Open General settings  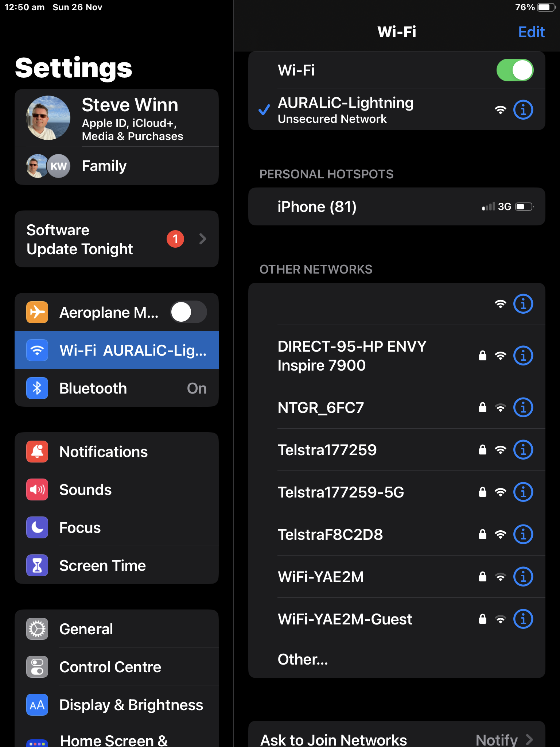pyautogui.click(x=117, y=628)
